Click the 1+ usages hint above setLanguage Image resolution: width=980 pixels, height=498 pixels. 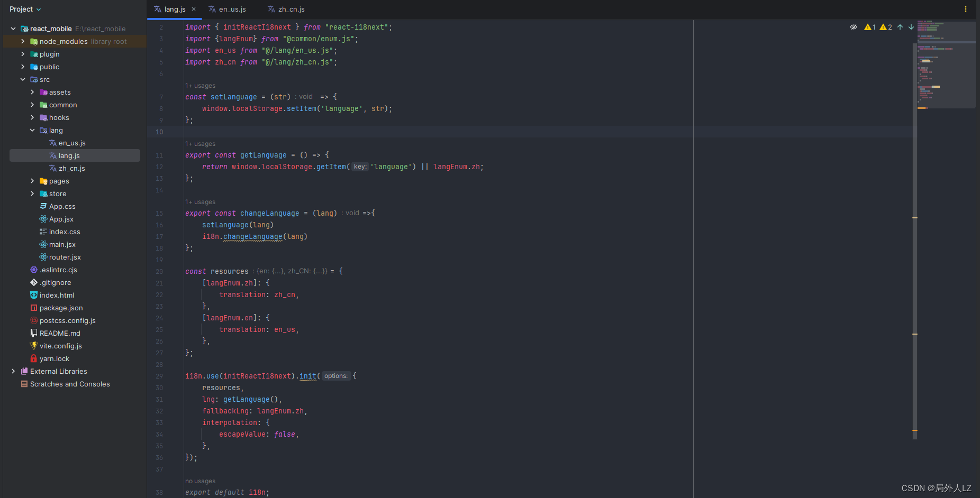(200, 85)
